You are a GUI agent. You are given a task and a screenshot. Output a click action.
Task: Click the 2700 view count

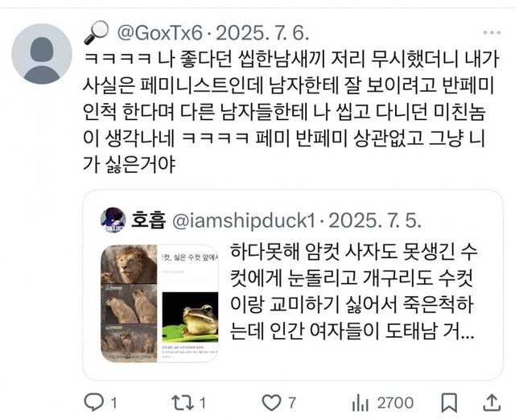click(x=395, y=402)
